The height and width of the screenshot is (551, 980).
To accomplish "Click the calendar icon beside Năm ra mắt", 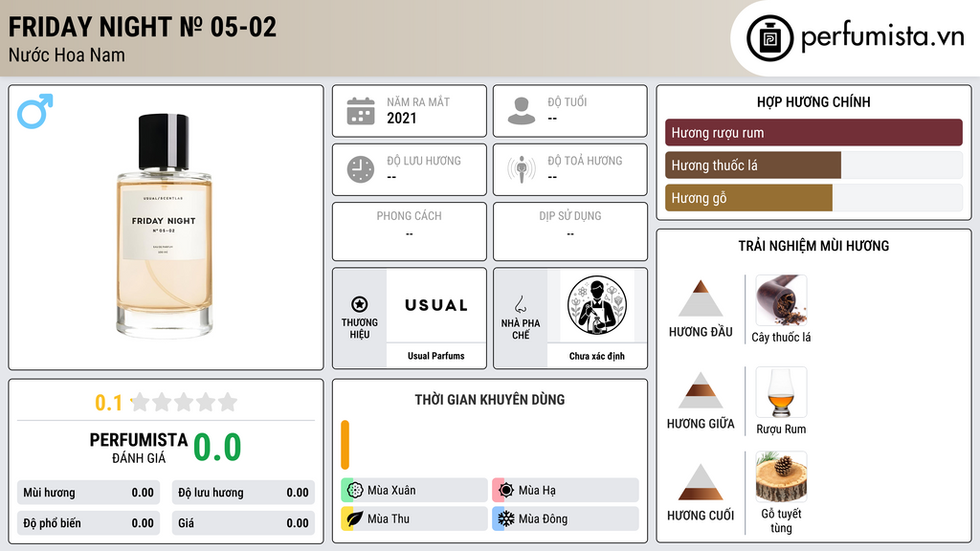I will coord(361,111).
